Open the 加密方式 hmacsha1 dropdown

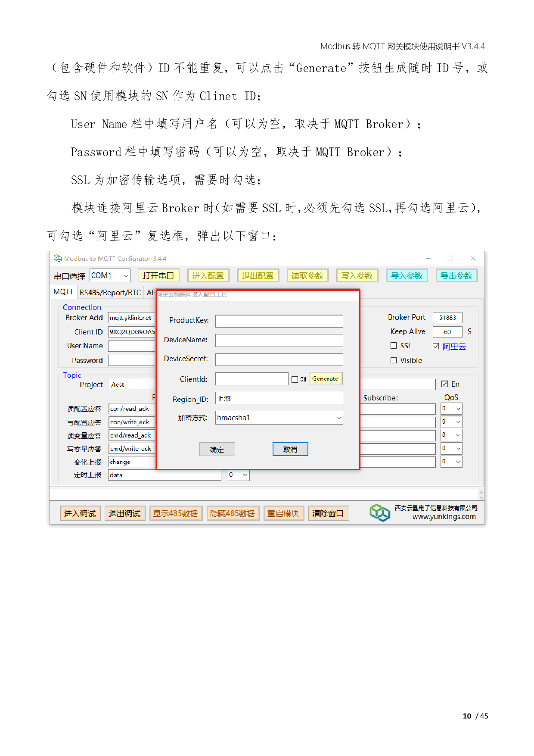(279, 418)
